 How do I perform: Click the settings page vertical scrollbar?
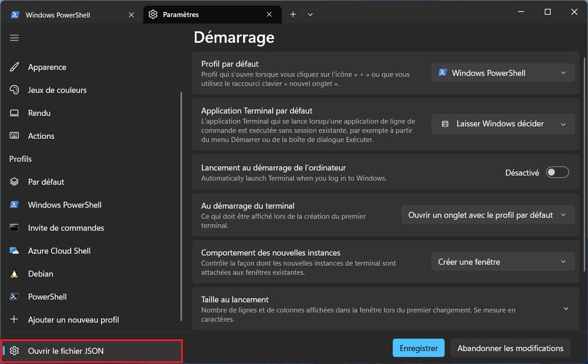(584, 164)
